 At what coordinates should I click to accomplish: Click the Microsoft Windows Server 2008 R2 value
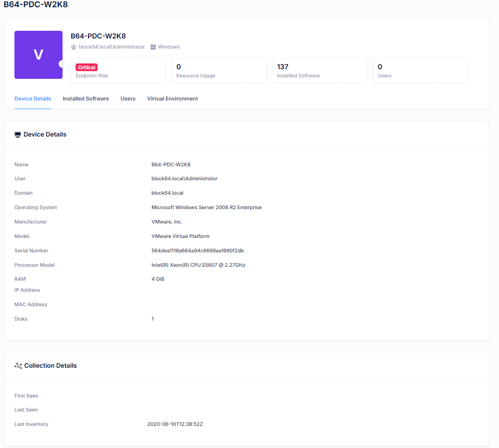(x=206, y=207)
